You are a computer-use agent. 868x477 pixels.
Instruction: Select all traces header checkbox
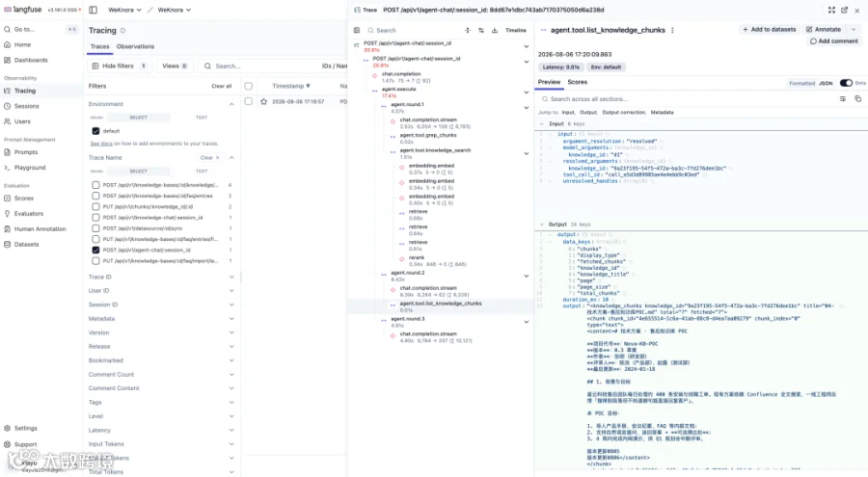click(x=249, y=87)
